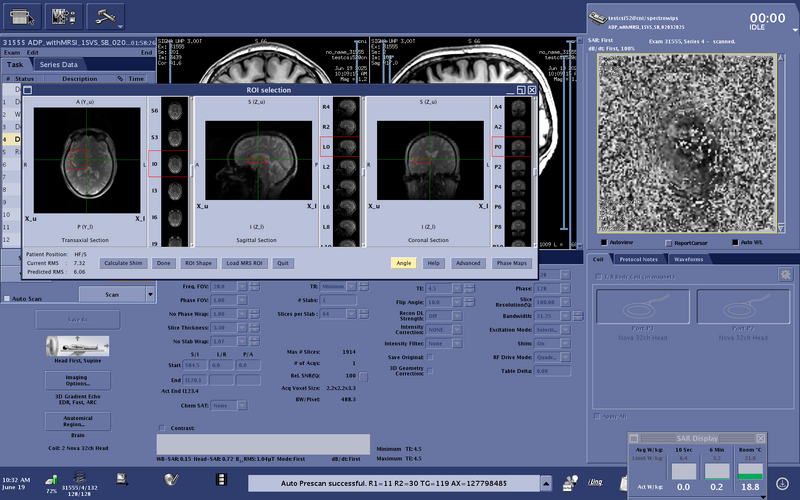Click the ROI Shape button

198,263
